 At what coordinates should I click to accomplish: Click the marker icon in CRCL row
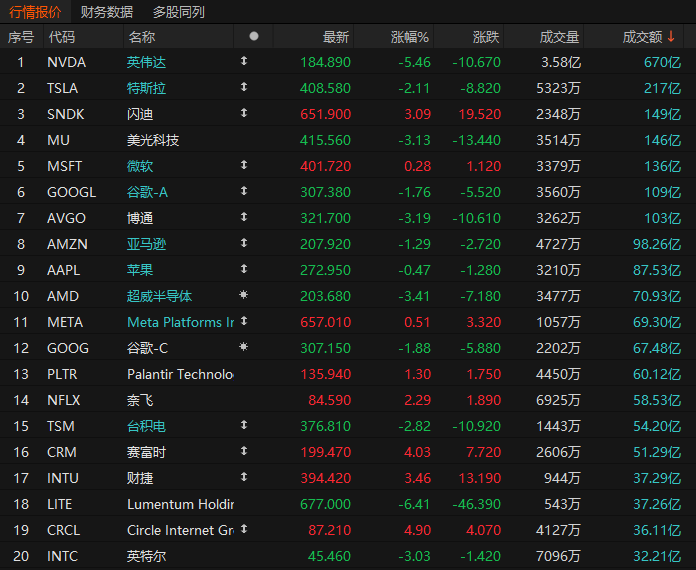point(244,529)
